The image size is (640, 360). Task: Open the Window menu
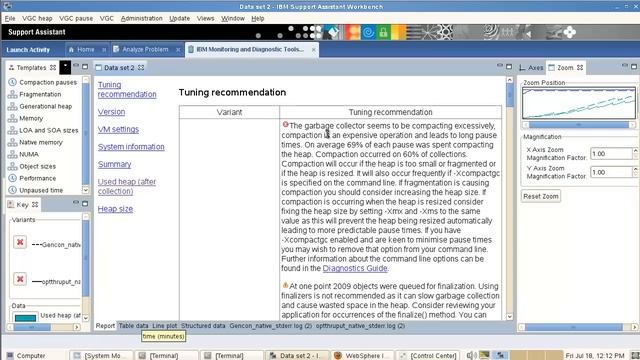[x=233, y=18]
